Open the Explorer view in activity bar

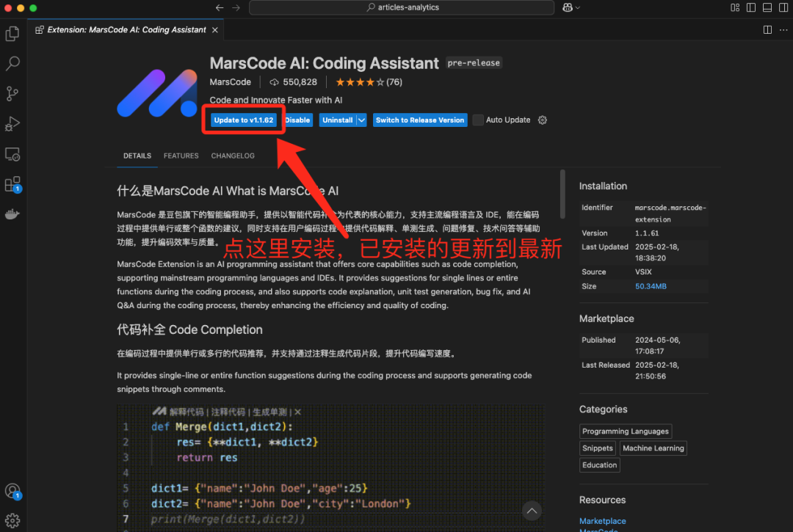click(12, 33)
